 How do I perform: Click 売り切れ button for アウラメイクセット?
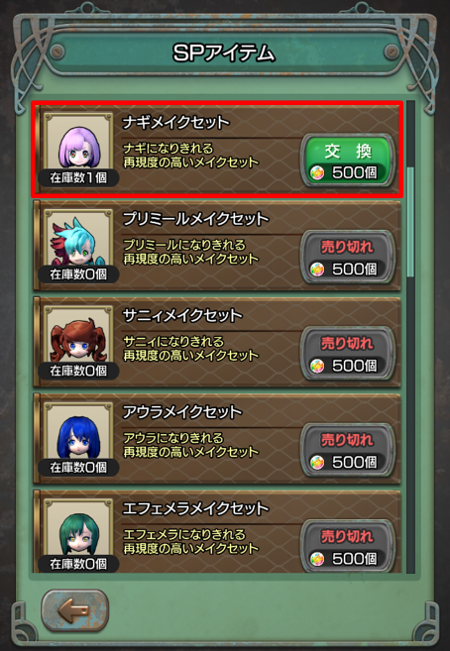tap(348, 450)
